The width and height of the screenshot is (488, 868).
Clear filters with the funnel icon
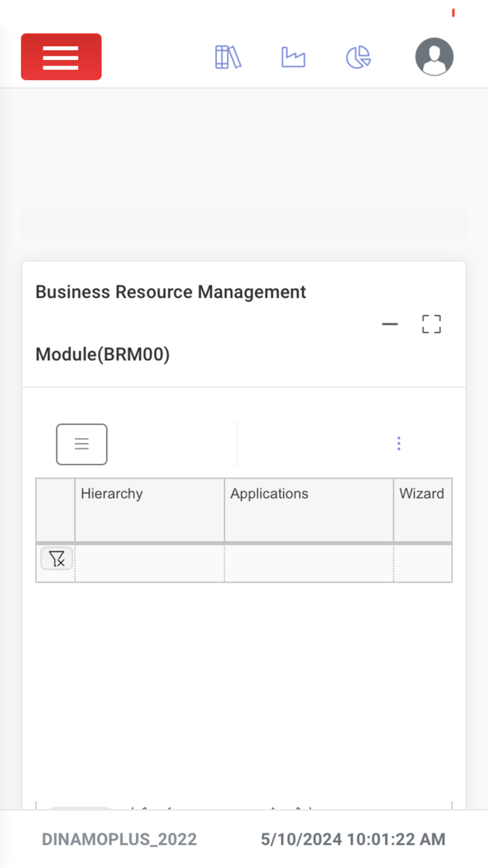[56, 558]
